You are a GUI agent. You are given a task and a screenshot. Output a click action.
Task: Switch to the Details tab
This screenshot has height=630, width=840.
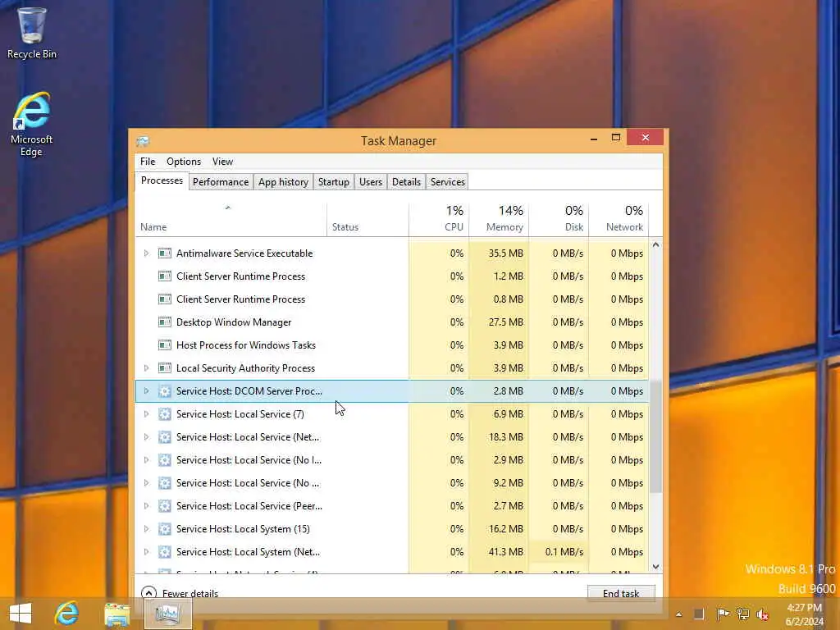[x=406, y=182]
